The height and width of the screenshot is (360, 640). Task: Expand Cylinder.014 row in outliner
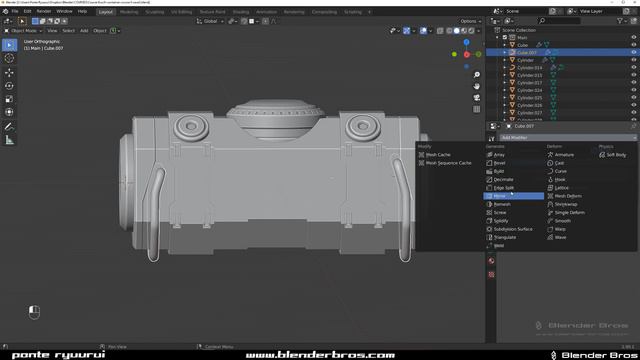(x=504, y=68)
